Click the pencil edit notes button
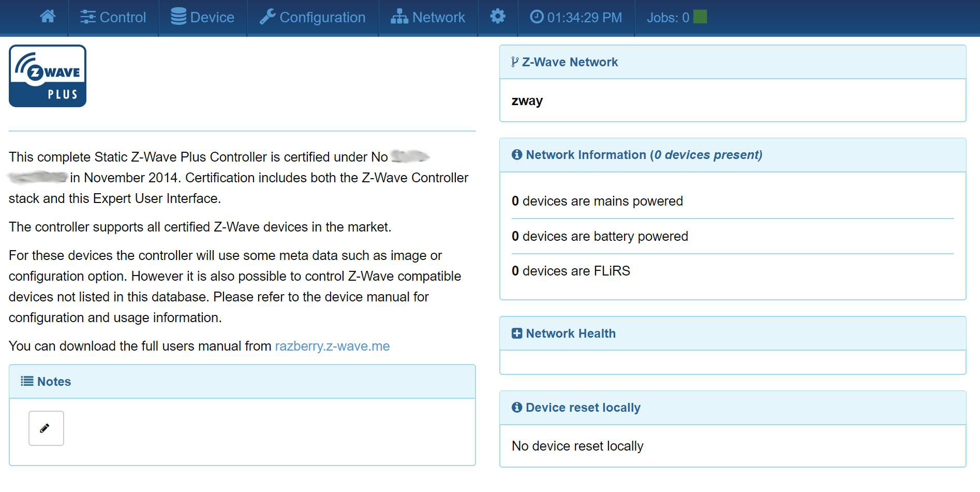Image resolution: width=980 pixels, height=492 pixels. pos(46,428)
